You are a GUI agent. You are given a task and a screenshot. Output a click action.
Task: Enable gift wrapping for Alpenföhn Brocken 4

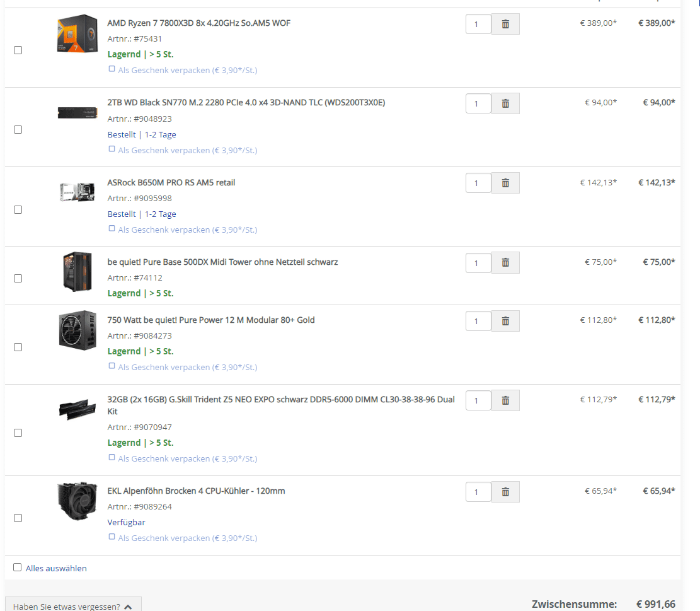(x=112, y=537)
